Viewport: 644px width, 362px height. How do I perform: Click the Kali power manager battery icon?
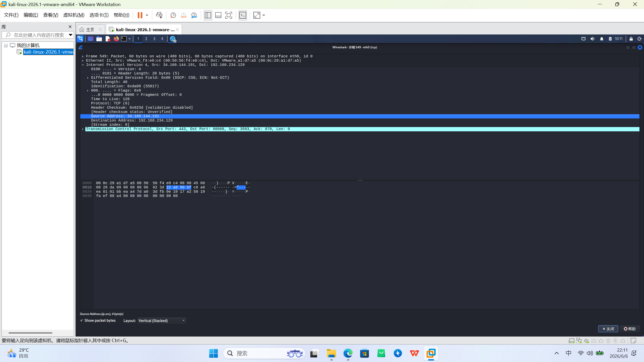(610, 39)
